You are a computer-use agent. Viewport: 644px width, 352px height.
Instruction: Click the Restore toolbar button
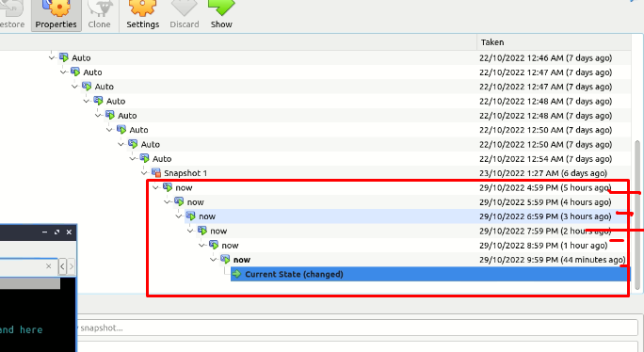(12, 15)
